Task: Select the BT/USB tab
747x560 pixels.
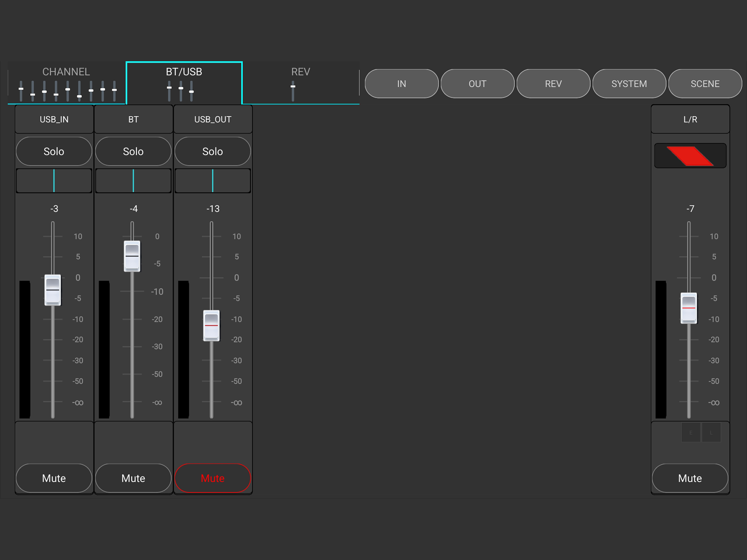Action: coord(184,83)
